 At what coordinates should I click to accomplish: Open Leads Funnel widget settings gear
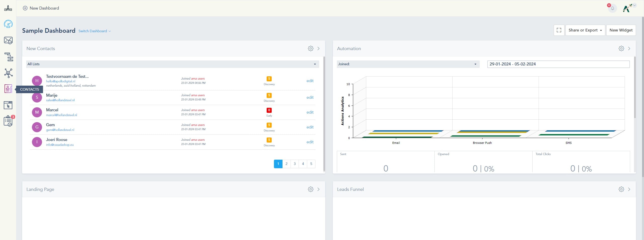point(621,189)
